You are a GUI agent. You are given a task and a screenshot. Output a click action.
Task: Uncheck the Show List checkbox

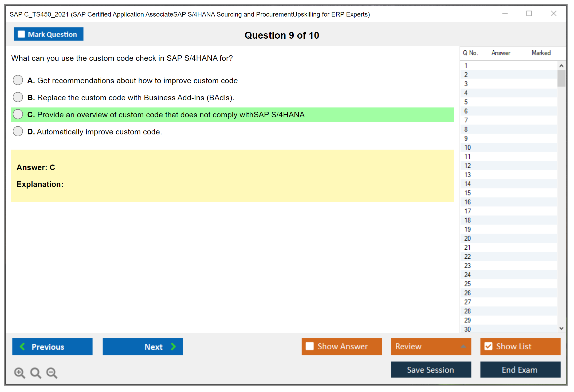488,346
